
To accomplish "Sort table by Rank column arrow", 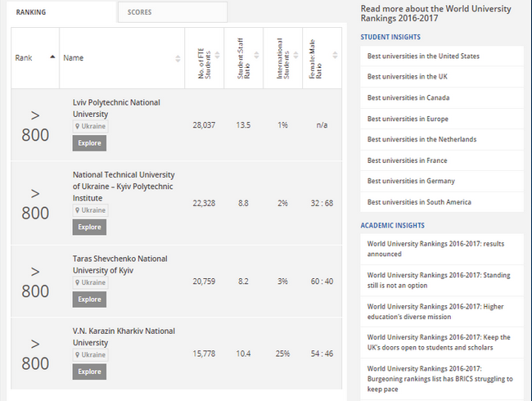I will click(x=53, y=58).
